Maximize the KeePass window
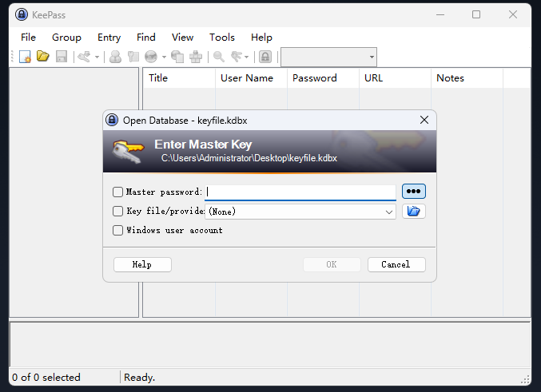Viewport: 541px width, 392px height. (476, 14)
